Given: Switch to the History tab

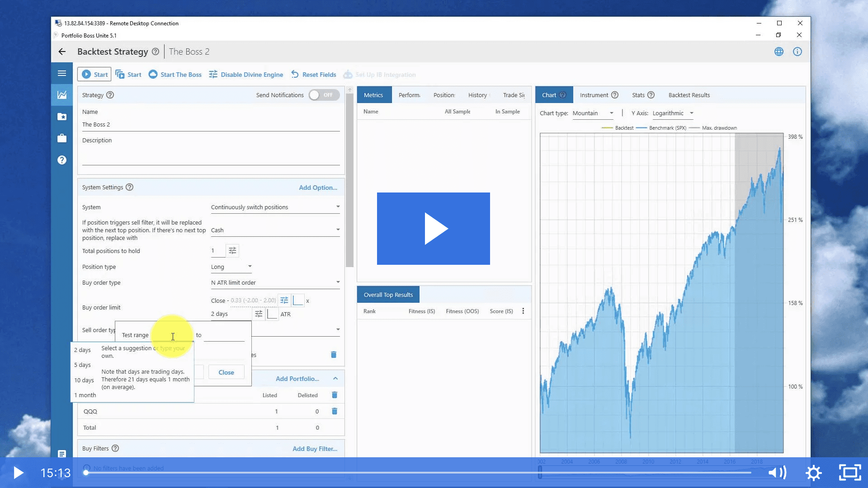Looking at the screenshot, I should point(478,95).
